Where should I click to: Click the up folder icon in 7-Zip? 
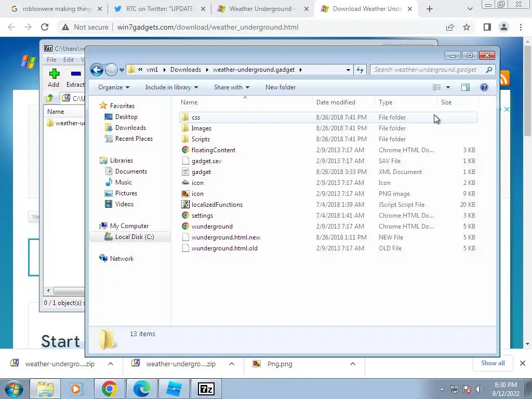coord(50,98)
